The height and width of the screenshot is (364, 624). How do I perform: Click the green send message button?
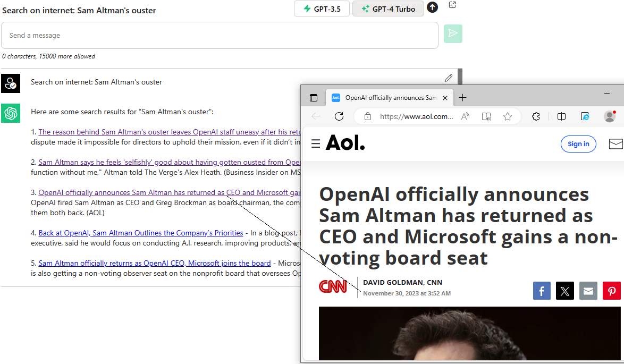click(453, 33)
